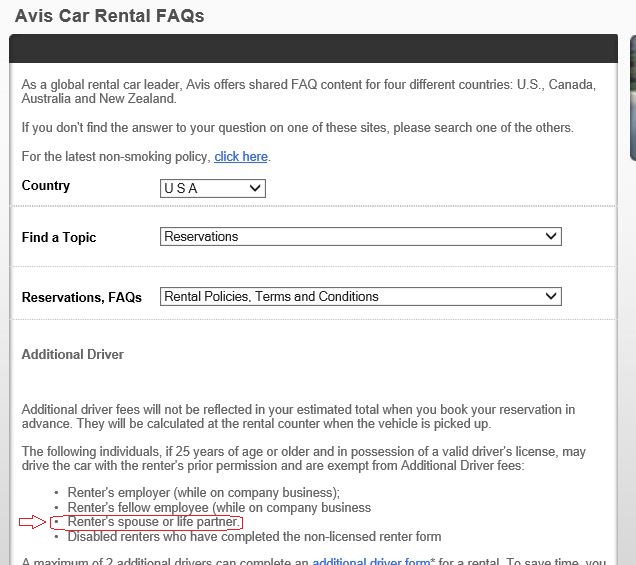Viewport: 636px width, 565px height.
Task: Click the 'Country' field label
Action: point(46,186)
